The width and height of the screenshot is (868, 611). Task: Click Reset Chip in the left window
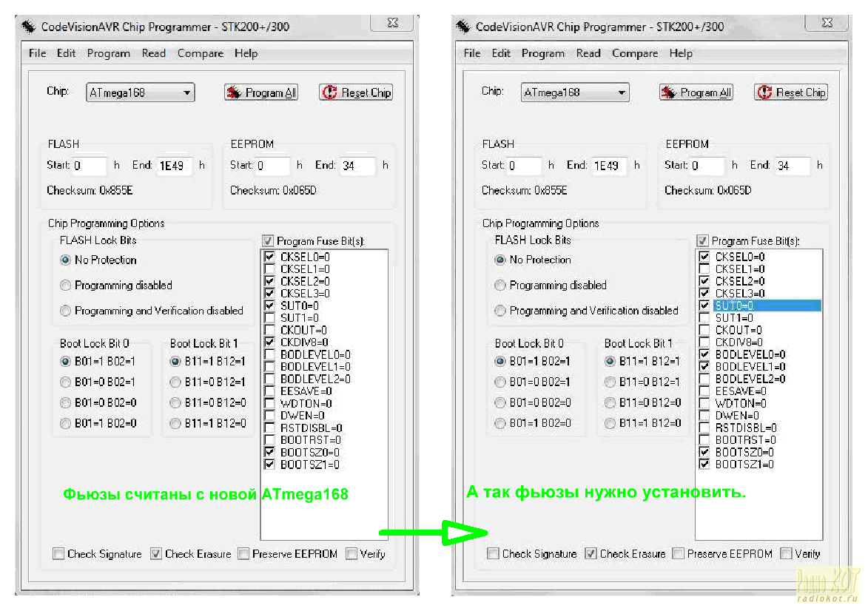(x=356, y=92)
